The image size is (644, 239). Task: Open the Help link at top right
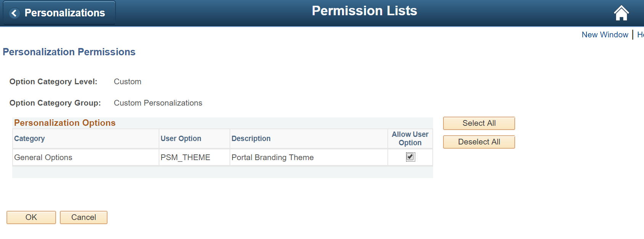(641, 35)
